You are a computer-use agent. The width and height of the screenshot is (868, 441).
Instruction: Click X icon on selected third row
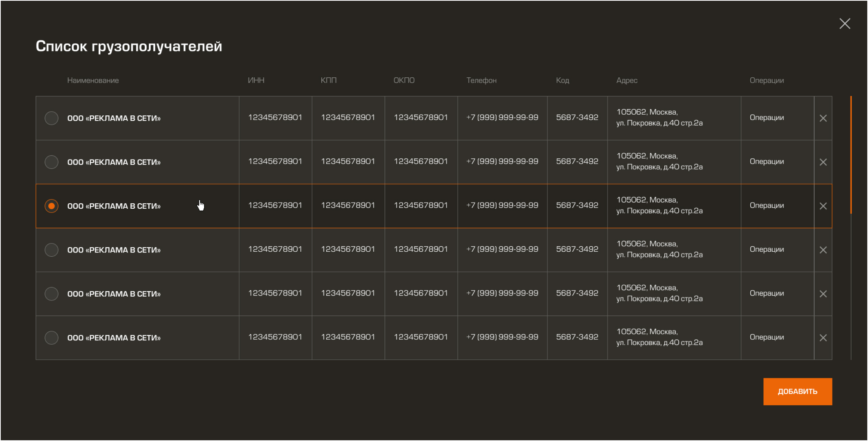pyautogui.click(x=823, y=206)
